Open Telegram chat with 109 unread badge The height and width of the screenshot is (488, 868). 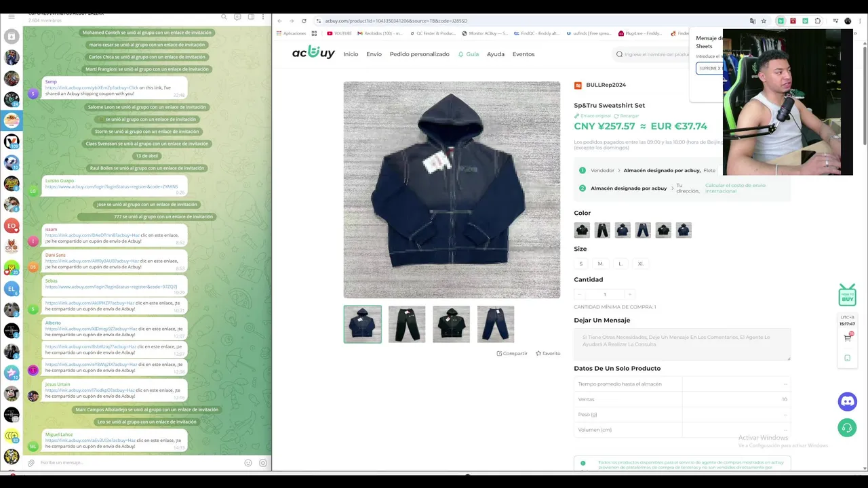coord(12,142)
